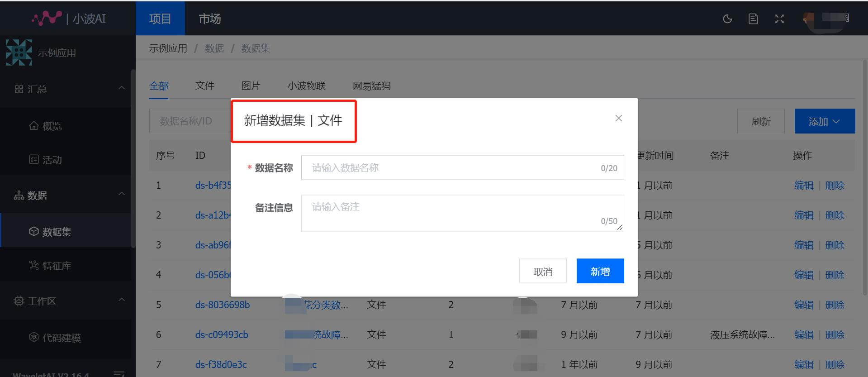Focus the 数据名称 input field
Screen dimensions: 868x377
click(x=462, y=167)
